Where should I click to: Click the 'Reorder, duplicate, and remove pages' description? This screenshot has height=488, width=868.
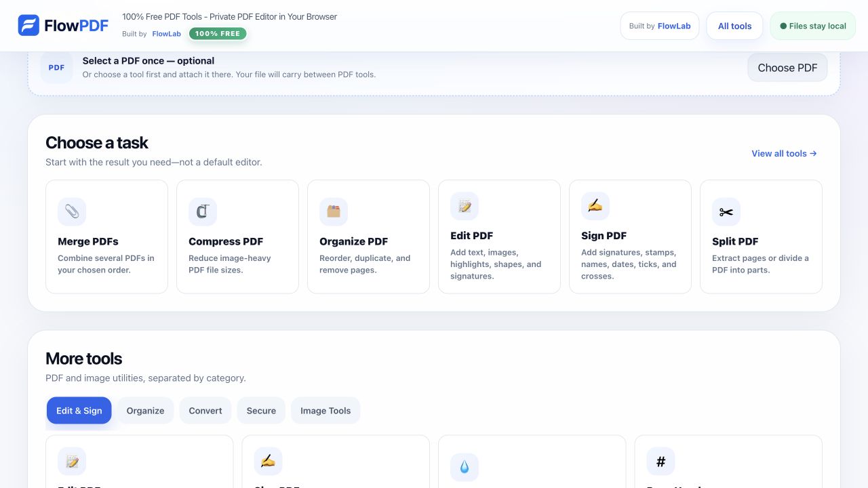tap(365, 264)
